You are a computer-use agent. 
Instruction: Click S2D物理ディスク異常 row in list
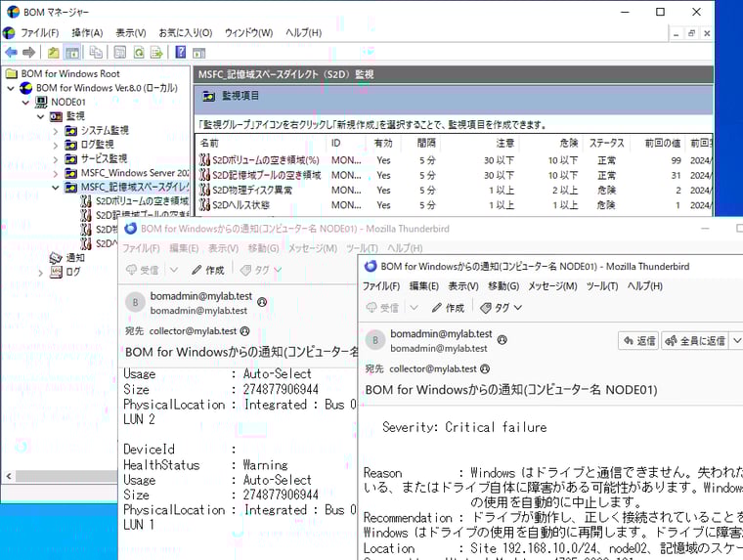(455, 191)
